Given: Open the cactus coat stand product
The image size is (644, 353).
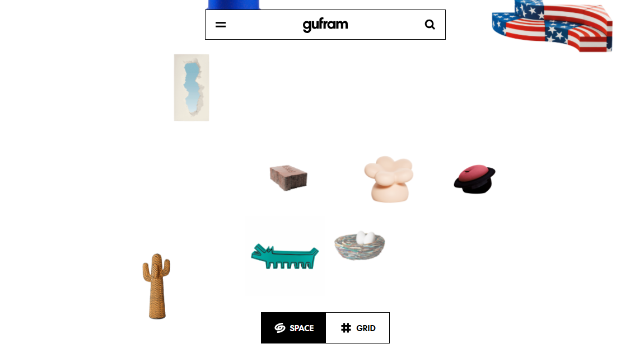Looking at the screenshot, I should coord(156,286).
